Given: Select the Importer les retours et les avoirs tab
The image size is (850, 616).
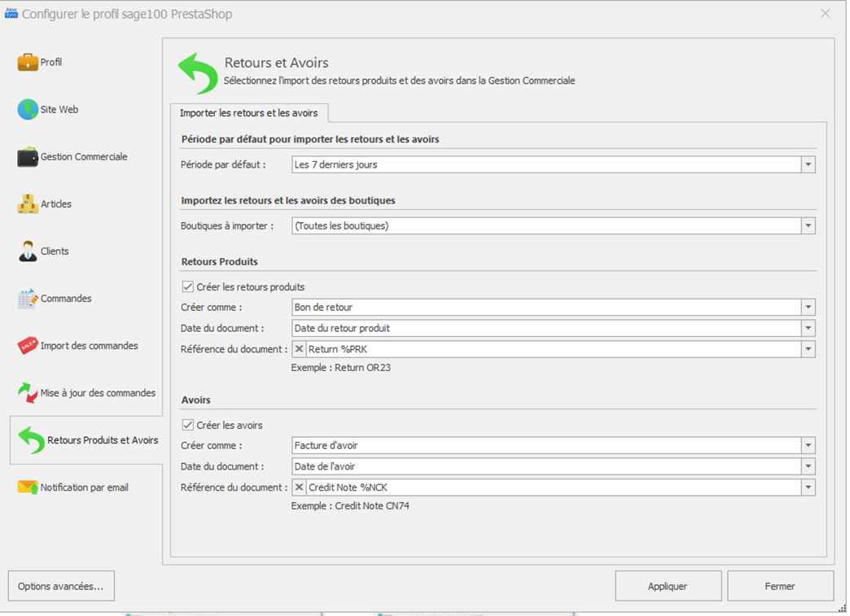Looking at the screenshot, I should tap(248, 113).
